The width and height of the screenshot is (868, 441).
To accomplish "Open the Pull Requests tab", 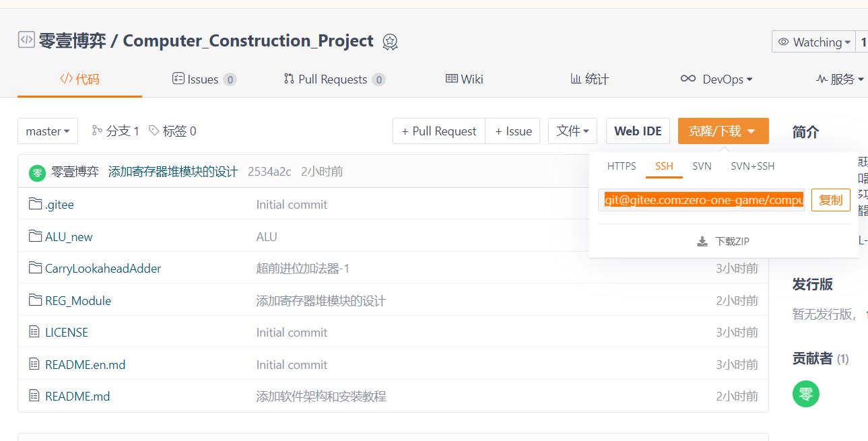I will [334, 79].
